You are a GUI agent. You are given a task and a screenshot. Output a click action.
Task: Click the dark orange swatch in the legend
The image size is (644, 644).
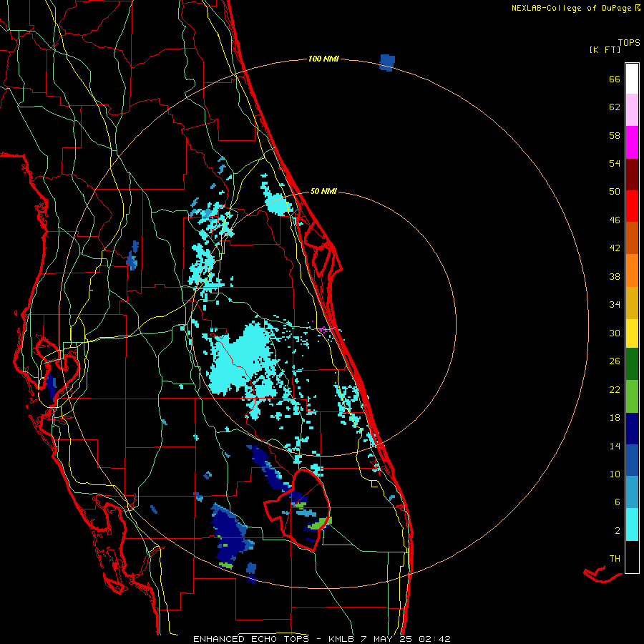(632, 238)
